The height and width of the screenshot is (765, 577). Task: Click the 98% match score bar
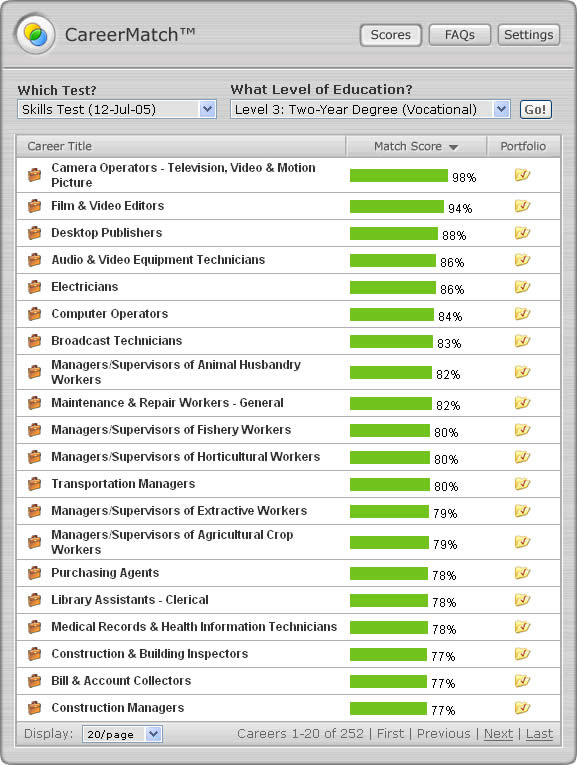(x=398, y=176)
